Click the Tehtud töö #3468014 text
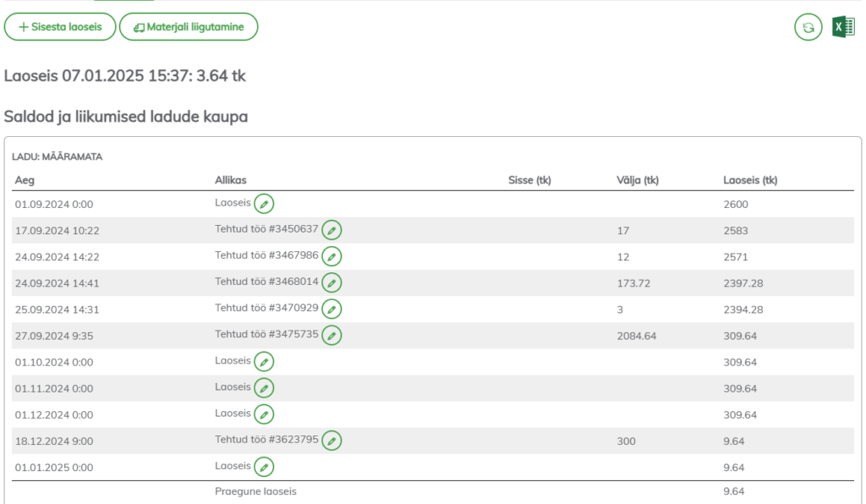866x504 pixels. [266, 282]
